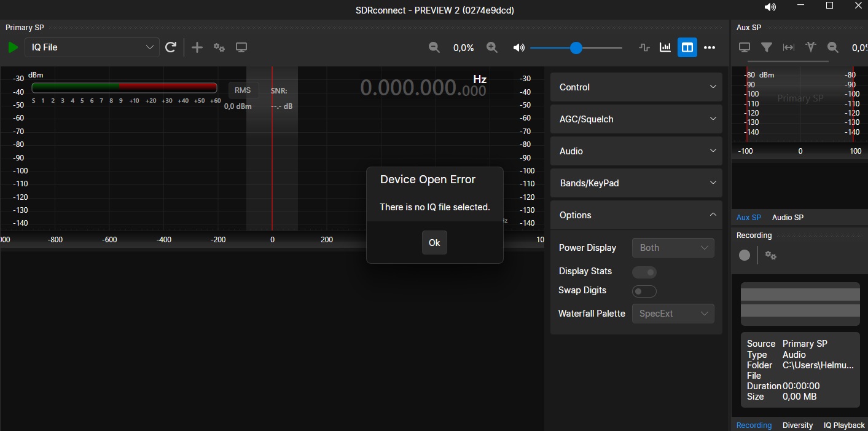Viewport: 868px width, 431px height.
Task: Start recording with the record circle button
Action: point(745,255)
